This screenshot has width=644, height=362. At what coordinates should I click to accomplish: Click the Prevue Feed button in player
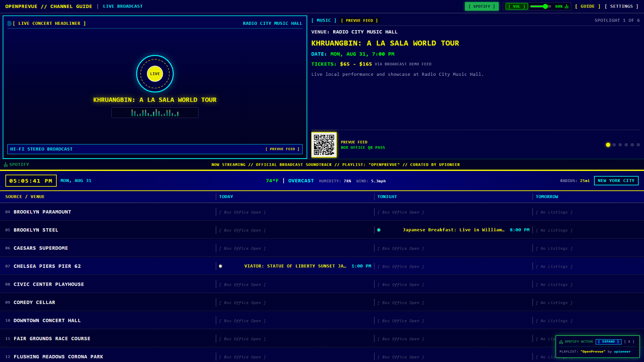pyautogui.click(x=282, y=149)
